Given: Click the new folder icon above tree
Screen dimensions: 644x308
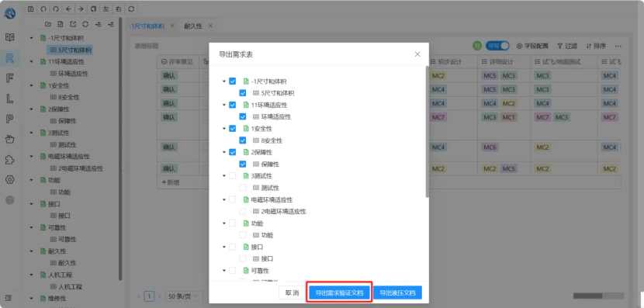Looking at the screenshot, I should (47, 24).
